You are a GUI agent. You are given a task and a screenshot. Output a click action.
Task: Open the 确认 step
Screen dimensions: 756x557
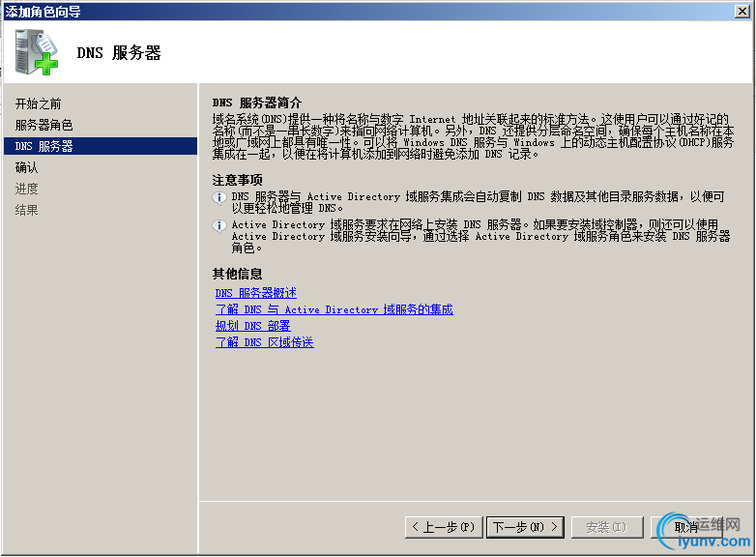(26, 167)
